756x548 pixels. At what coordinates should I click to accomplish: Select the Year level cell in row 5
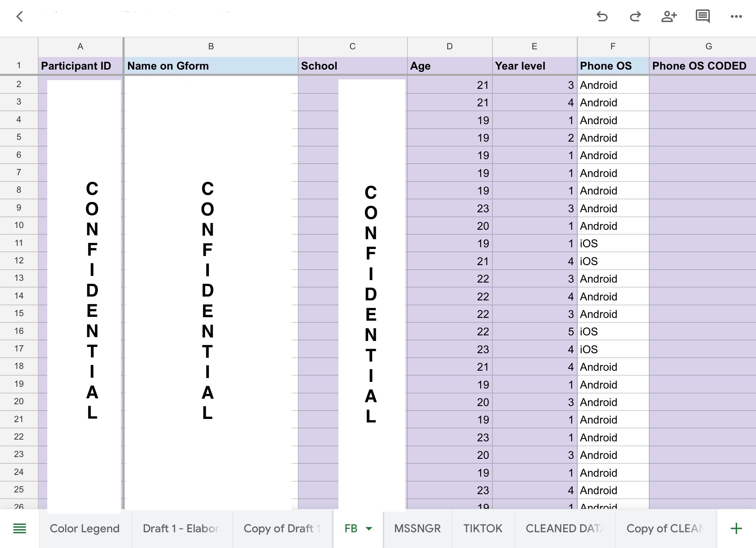click(534, 138)
